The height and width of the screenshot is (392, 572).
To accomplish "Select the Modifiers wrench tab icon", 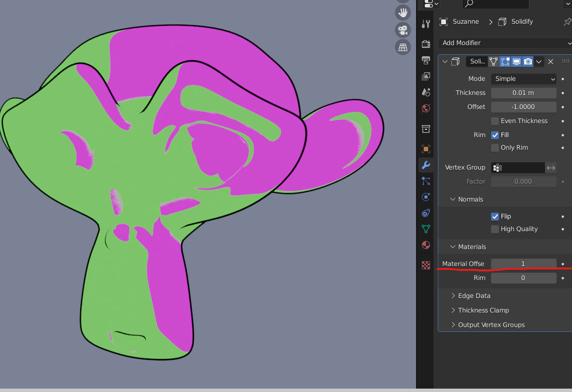I will [426, 165].
